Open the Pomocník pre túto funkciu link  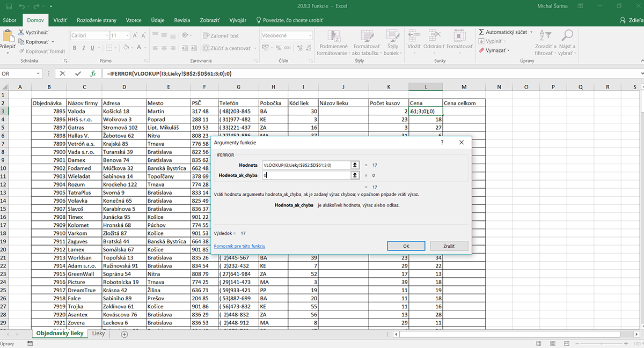[x=239, y=246]
